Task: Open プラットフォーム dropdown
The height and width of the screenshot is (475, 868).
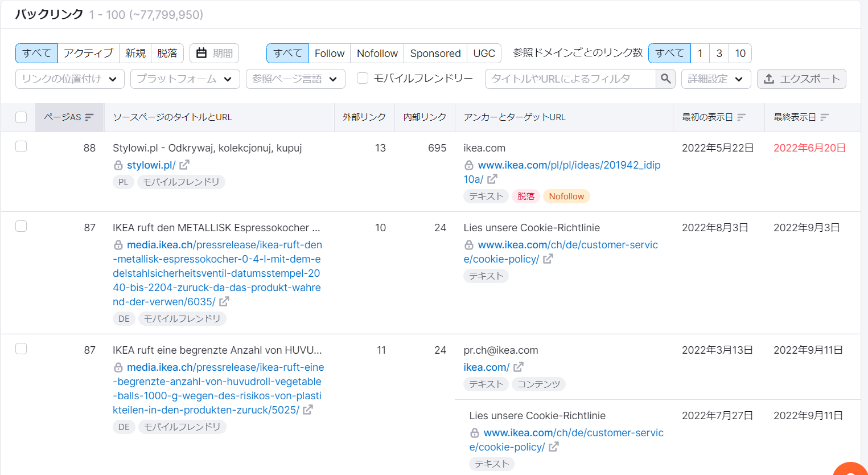Action: pyautogui.click(x=185, y=79)
